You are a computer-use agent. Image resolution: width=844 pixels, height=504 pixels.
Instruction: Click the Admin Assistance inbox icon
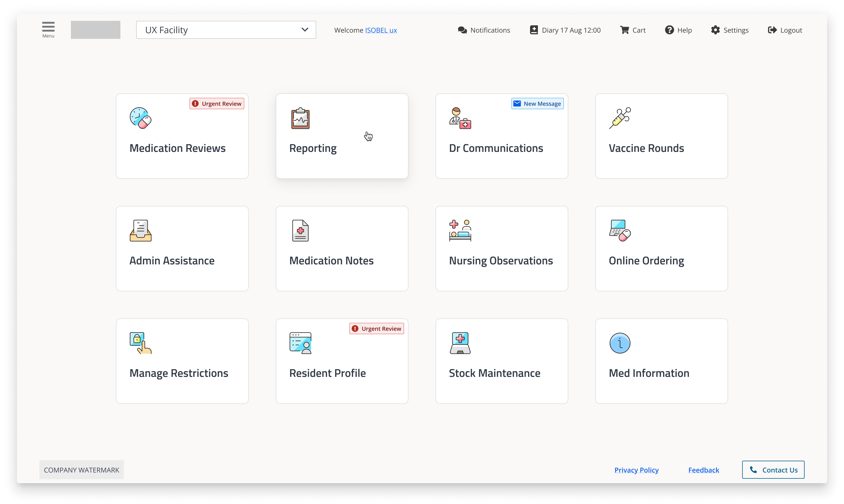(x=141, y=230)
